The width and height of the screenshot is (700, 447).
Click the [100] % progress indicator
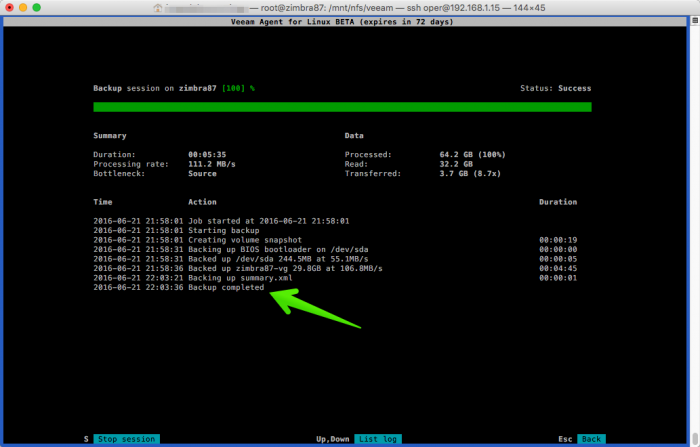tap(238, 88)
